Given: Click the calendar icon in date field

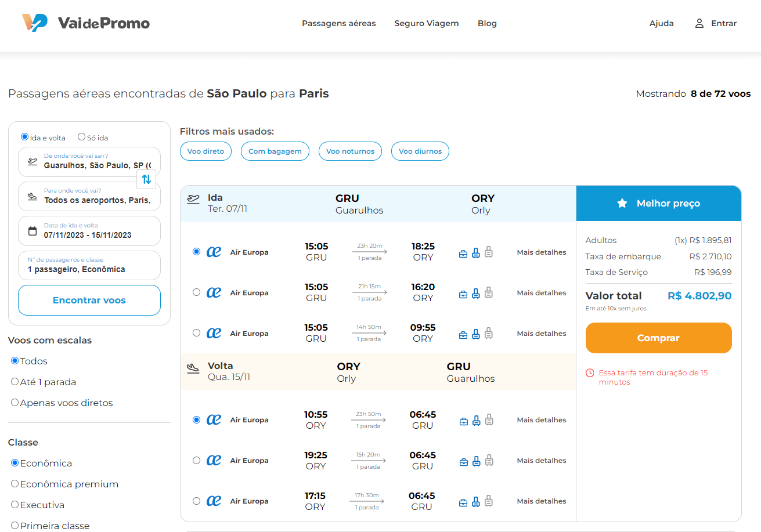Looking at the screenshot, I should pyautogui.click(x=33, y=231).
